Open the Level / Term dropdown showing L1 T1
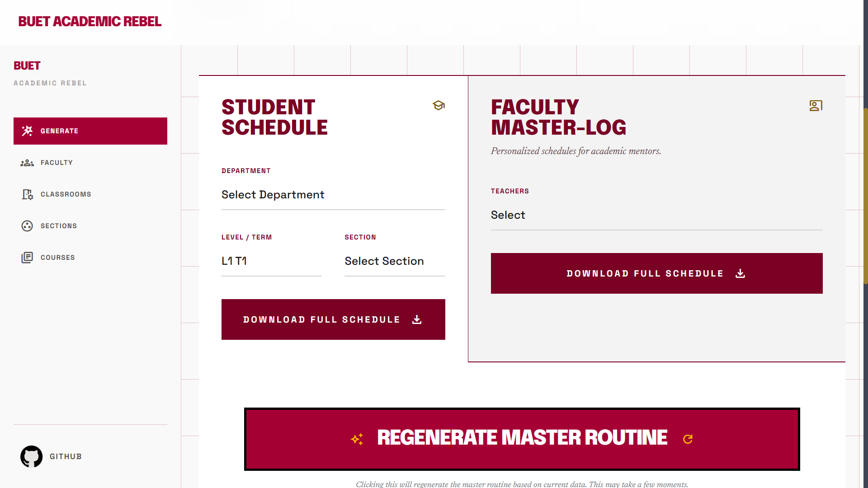Viewport: 868px width, 488px height. [272, 261]
